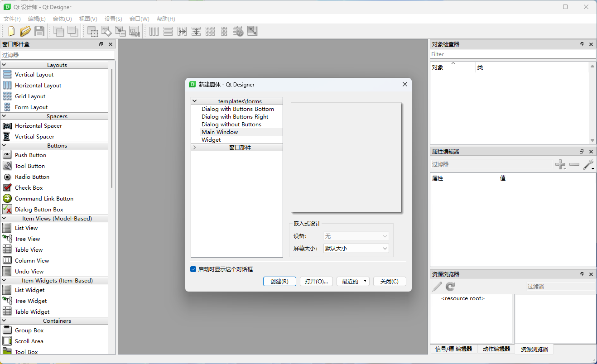Toggle the 启动时显示这个对话框 checkbox

click(193, 269)
